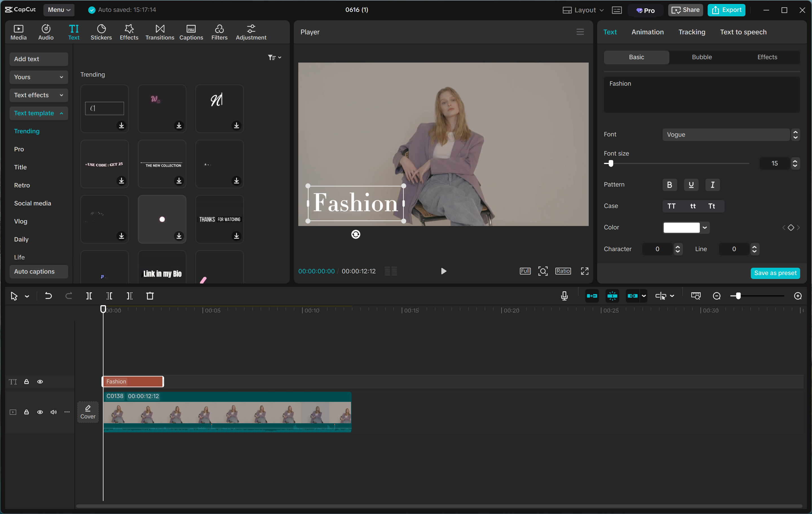
Task: Open the Filters panel
Action: (219, 32)
